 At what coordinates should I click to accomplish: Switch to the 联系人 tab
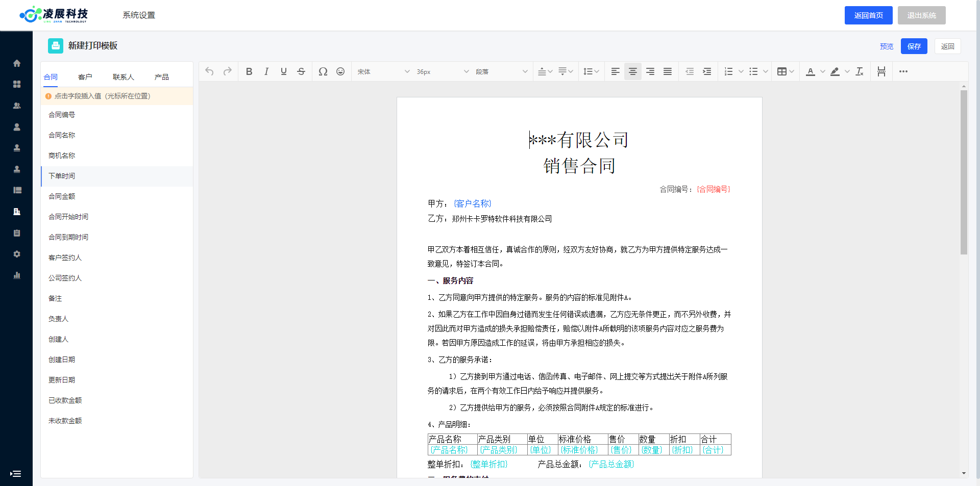click(x=124, y=77)
